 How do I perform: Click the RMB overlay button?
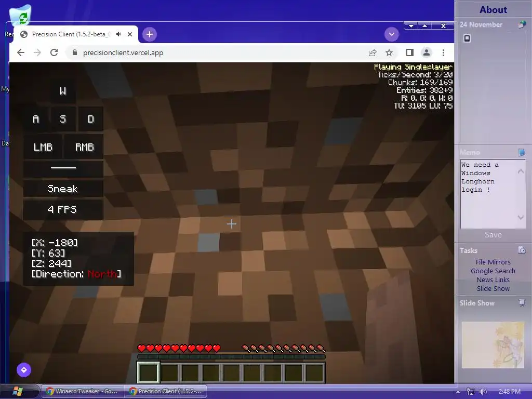84,147
